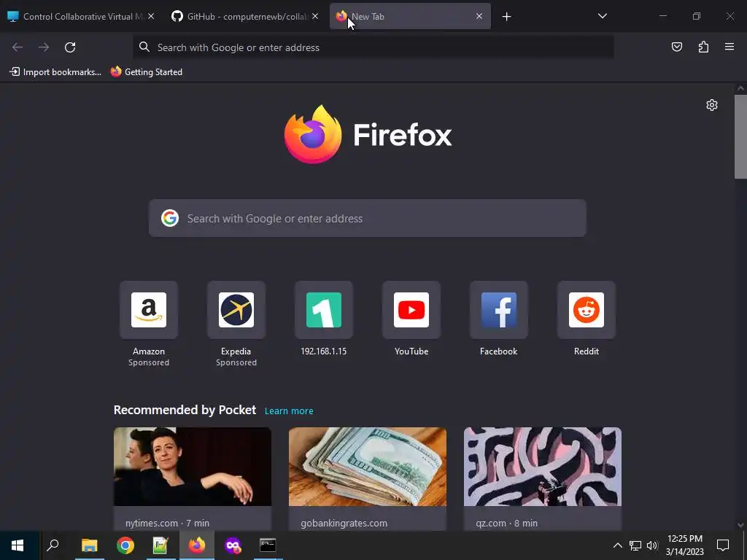Open new tab personalize gear
747x560 pixels.
click(712, 105)
